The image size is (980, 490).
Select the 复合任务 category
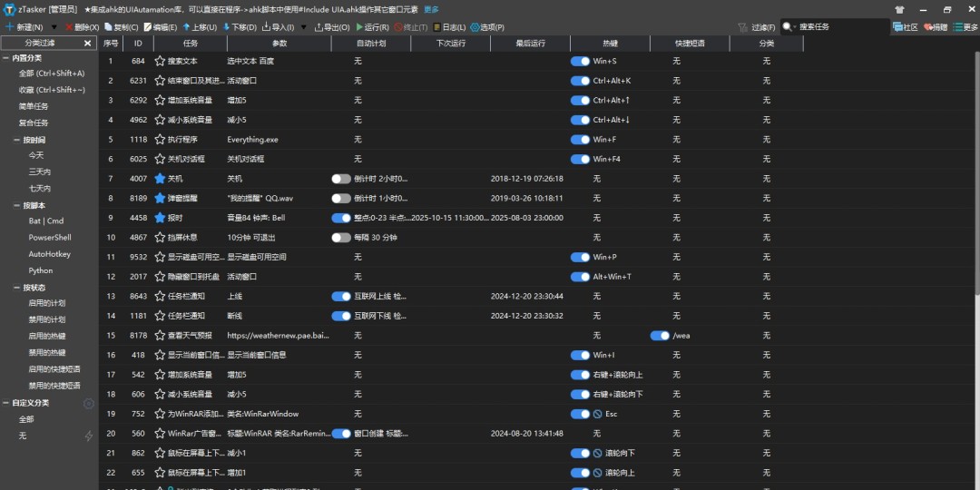pyautogui.click(x=34, y=123)
